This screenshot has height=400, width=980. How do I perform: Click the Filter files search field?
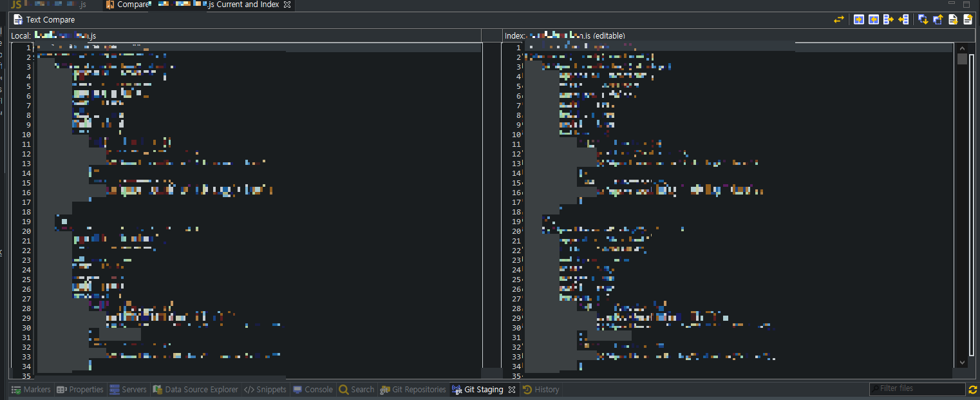click(x=917, y=388)
